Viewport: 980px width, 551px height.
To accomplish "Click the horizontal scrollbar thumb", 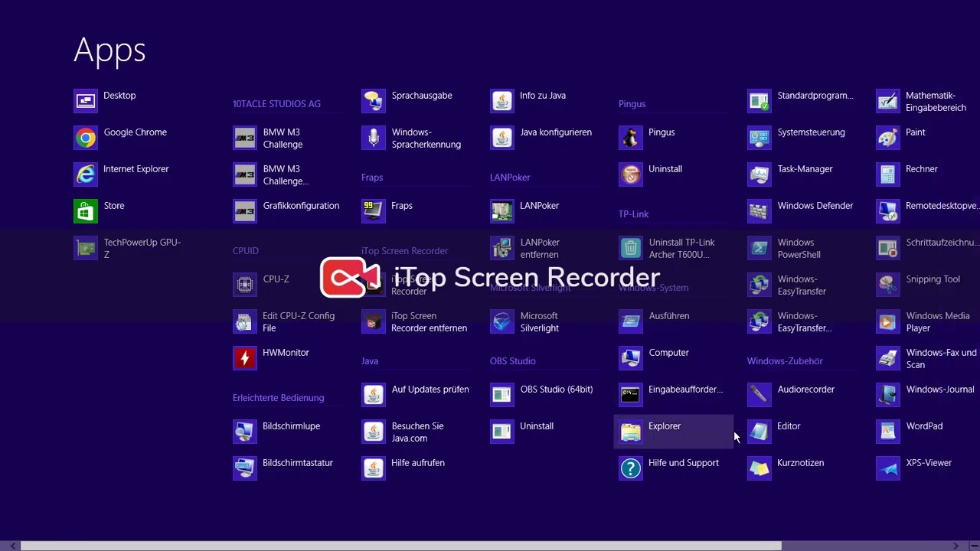I will tap(400, 546).
